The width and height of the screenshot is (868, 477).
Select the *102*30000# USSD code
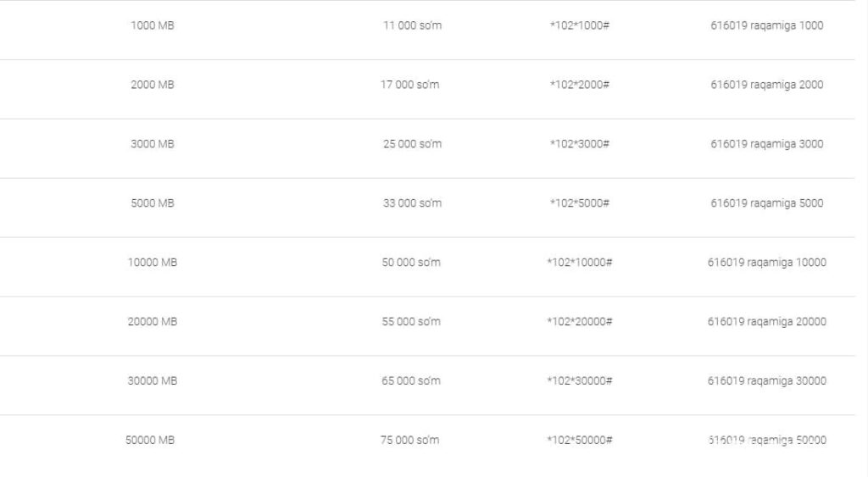tap(580, 381)
